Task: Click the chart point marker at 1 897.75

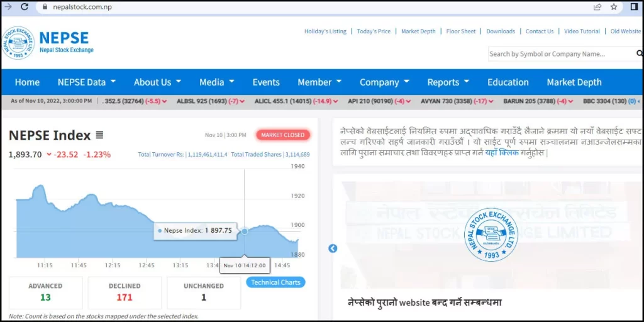Action: point(245,231)
